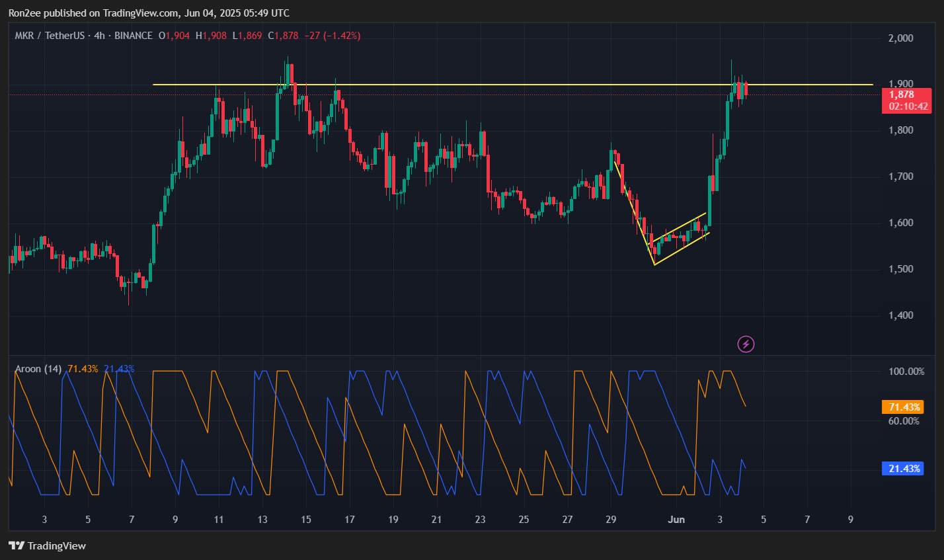The height and width of the screenshot is (560, 944).
Task: Select the Aroon (14) pane title
Action: pos(38,368)
